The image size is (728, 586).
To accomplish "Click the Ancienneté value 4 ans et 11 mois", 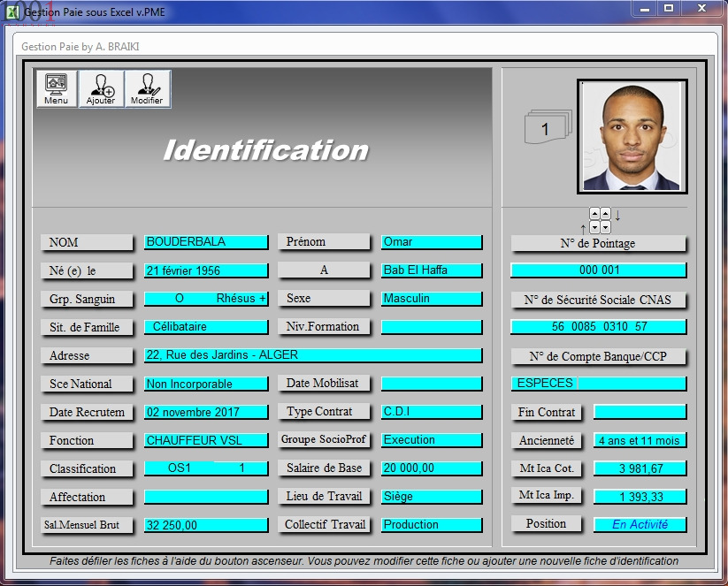I will (x=640, y=440).
